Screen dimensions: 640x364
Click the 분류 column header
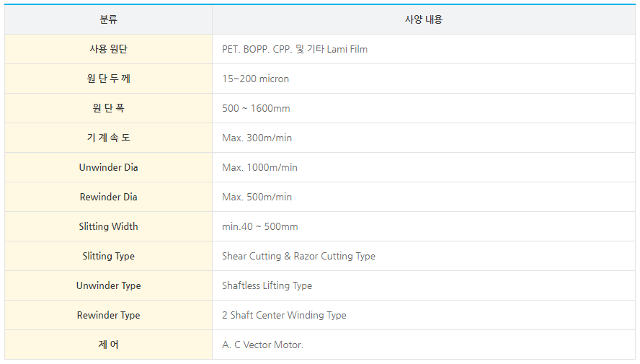(108, 19)
